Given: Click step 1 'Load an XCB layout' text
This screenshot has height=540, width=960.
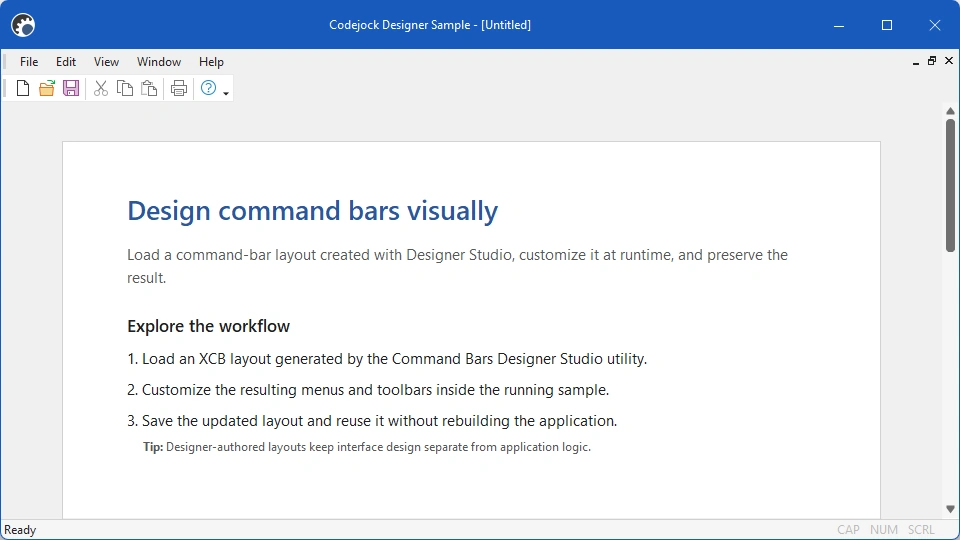Looking at the screenshot, I should coord(387,359).
